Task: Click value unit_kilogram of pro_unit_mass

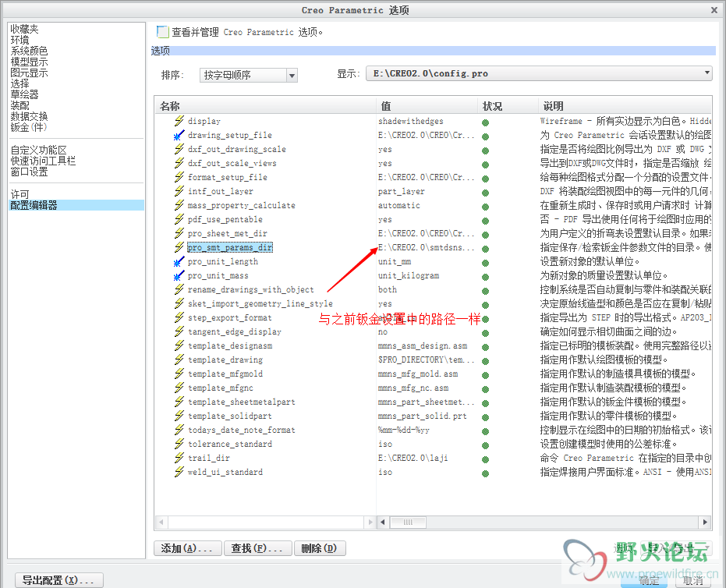Action: (409, 275)
